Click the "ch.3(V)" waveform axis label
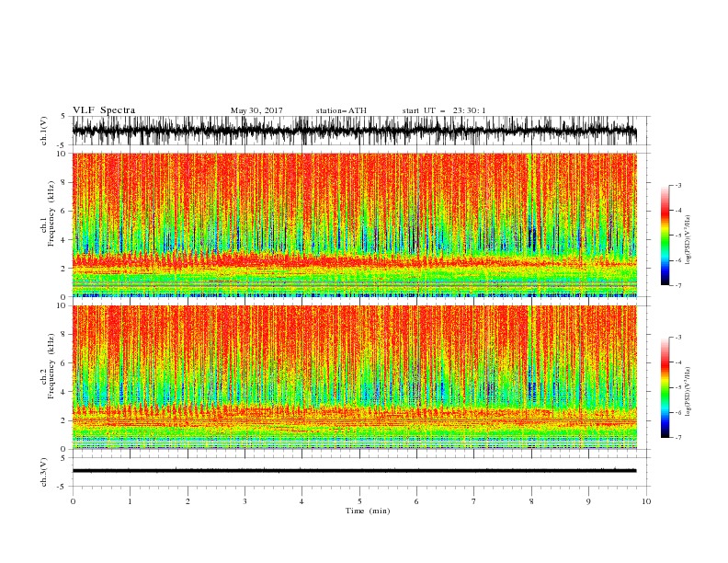 coord(44,472)
